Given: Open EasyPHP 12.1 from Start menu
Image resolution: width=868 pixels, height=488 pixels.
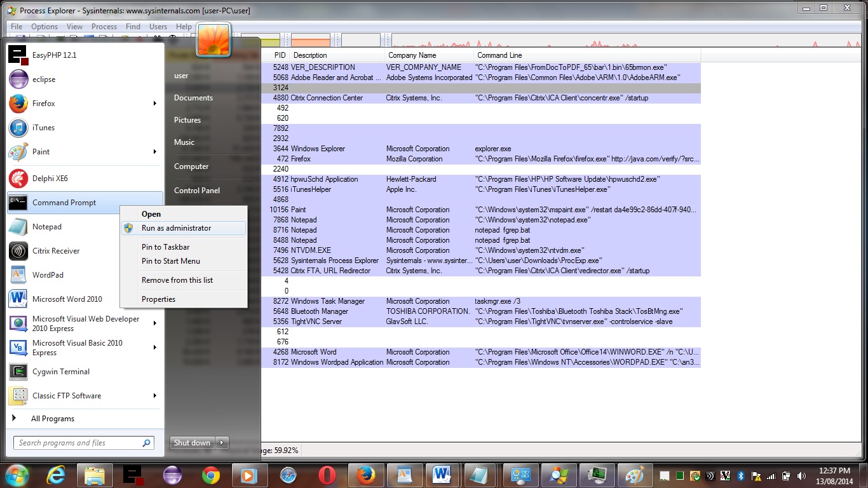Looking at the screenshot, I should pos(85,55).
